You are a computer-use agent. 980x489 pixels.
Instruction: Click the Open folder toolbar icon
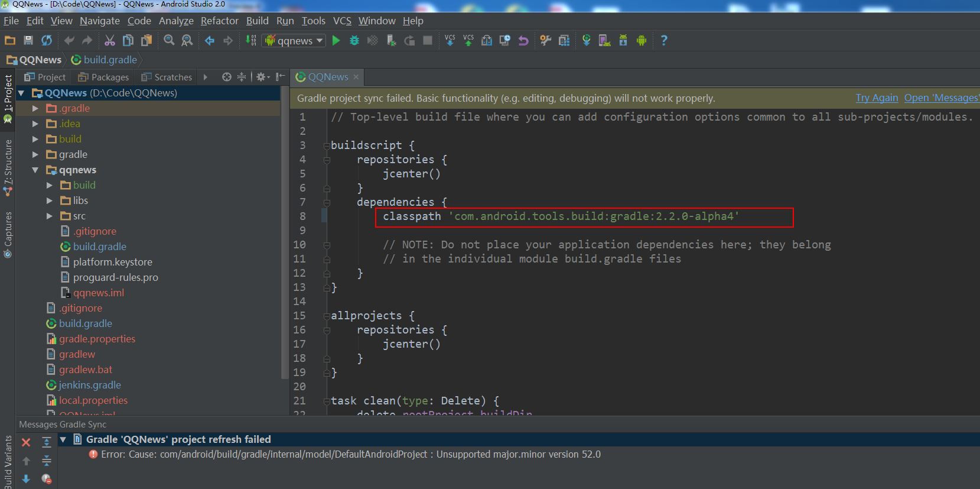[10, 40]
